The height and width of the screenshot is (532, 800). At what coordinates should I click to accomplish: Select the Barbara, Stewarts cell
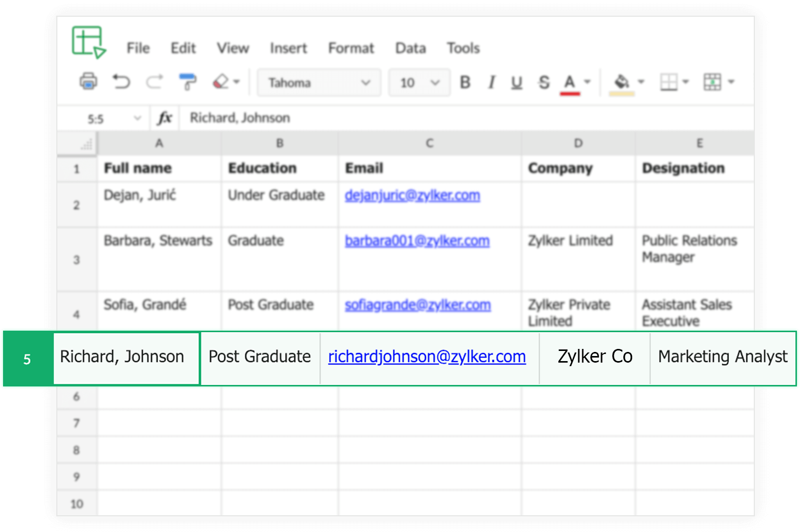pyautogui.click(x=159, y=260)
